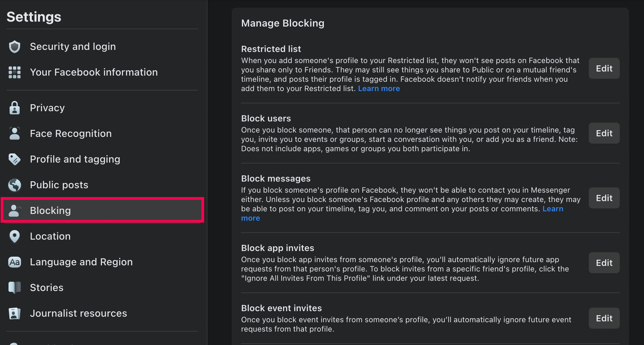
Task: Go to Profile and tagging settings
Action: [x=75, y=159]
